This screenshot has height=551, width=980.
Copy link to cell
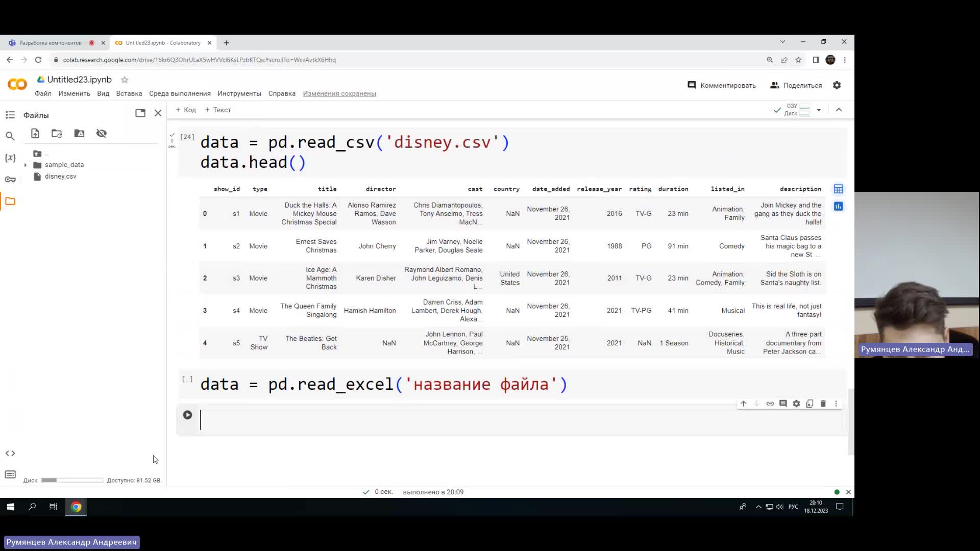[x=770, y=404]
